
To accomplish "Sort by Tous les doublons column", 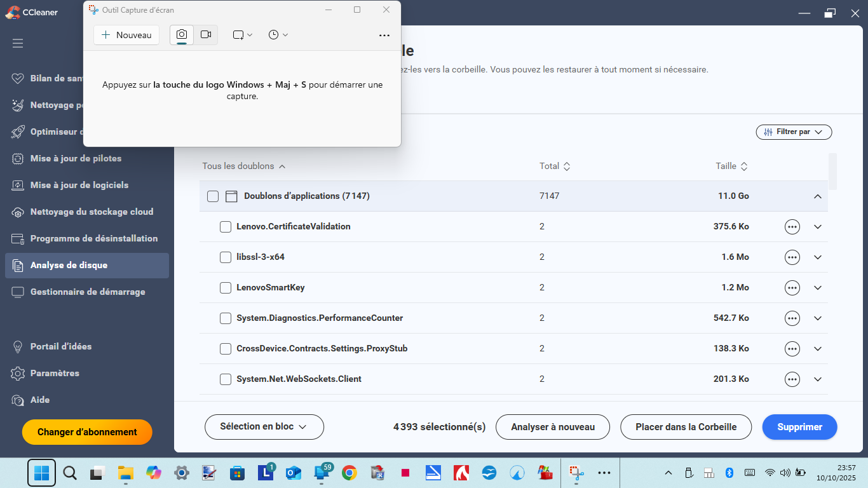I will [244, 166].
